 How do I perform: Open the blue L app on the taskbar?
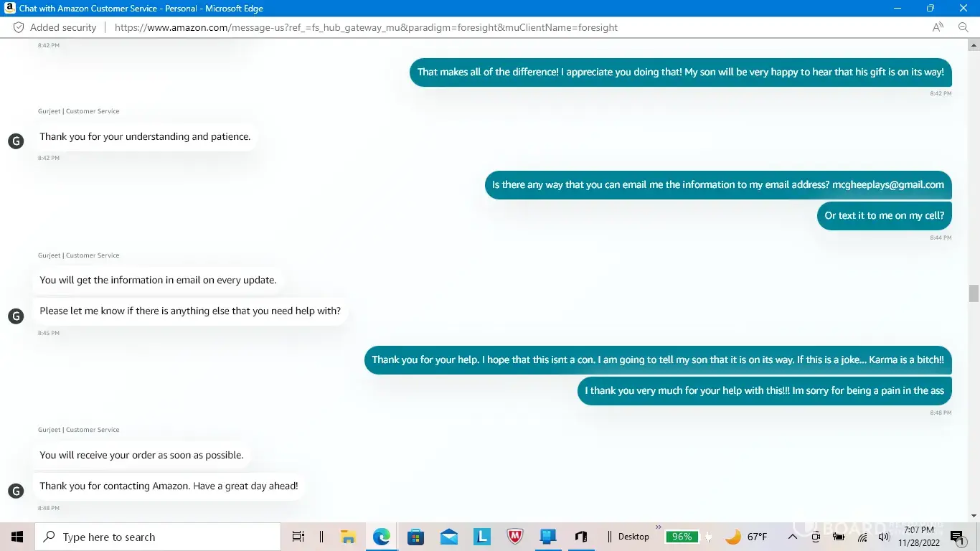point(481,537)
